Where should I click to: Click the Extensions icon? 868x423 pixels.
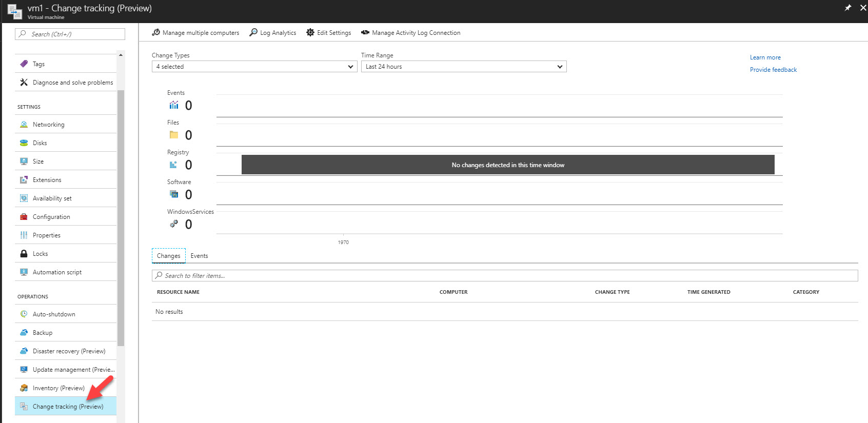pyautogui.click(x=24, y=179)
